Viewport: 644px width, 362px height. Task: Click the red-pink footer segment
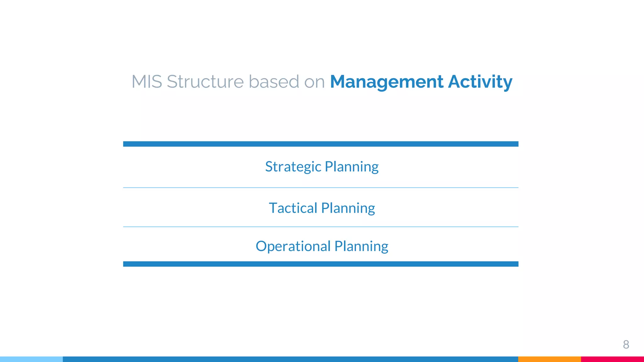tap(612, 359)
